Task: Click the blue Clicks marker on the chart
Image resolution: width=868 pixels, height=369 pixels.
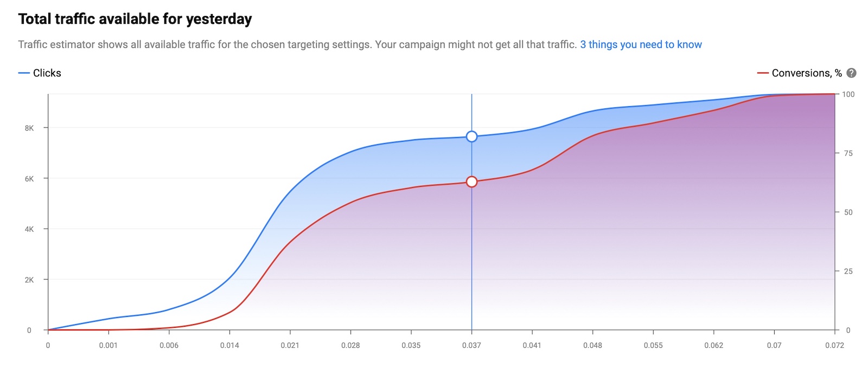Action: click(x=471, y=137)
